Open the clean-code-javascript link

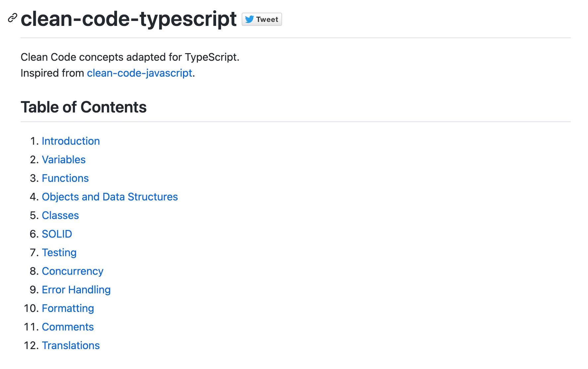(x=139, y=73)
